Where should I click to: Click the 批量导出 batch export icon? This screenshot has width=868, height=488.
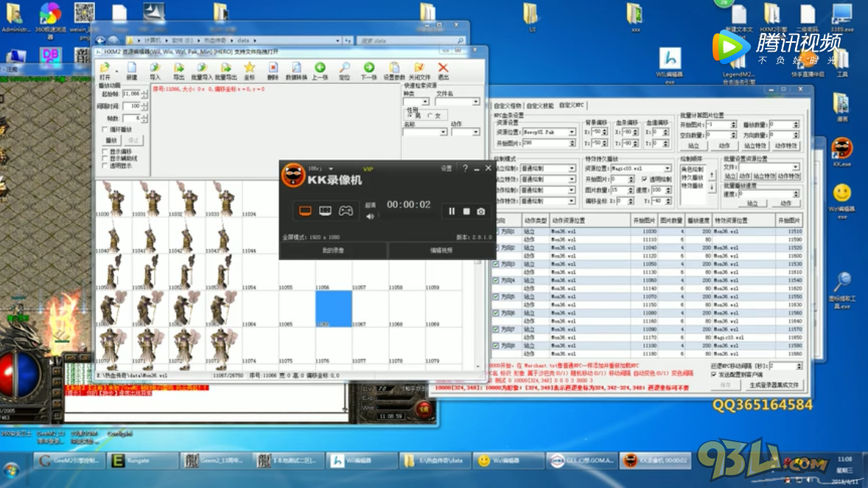point(225,70)
